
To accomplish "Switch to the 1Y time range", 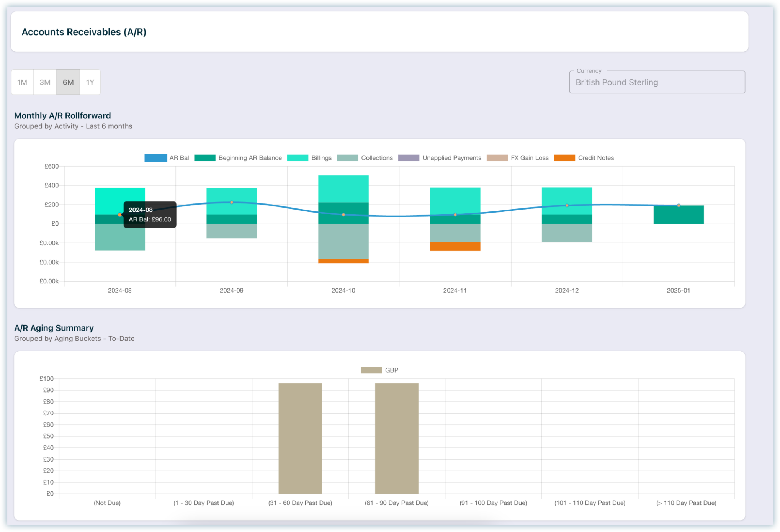I will 90,82.
